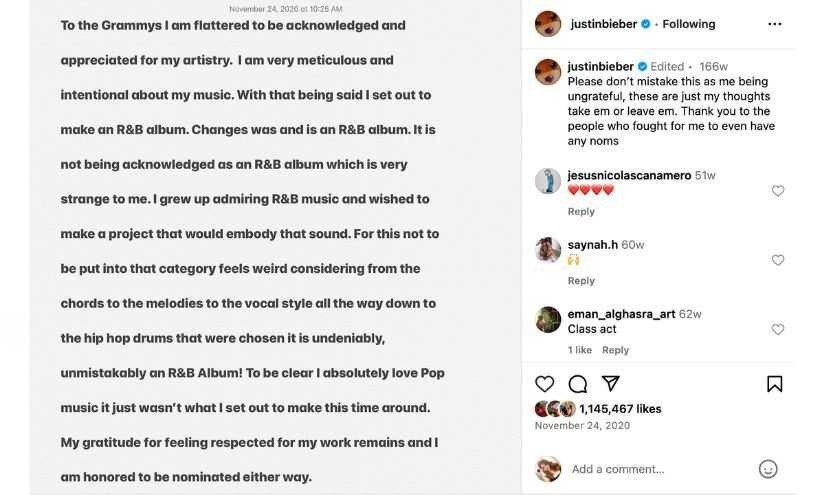Like saynah.h's comment

778,260
